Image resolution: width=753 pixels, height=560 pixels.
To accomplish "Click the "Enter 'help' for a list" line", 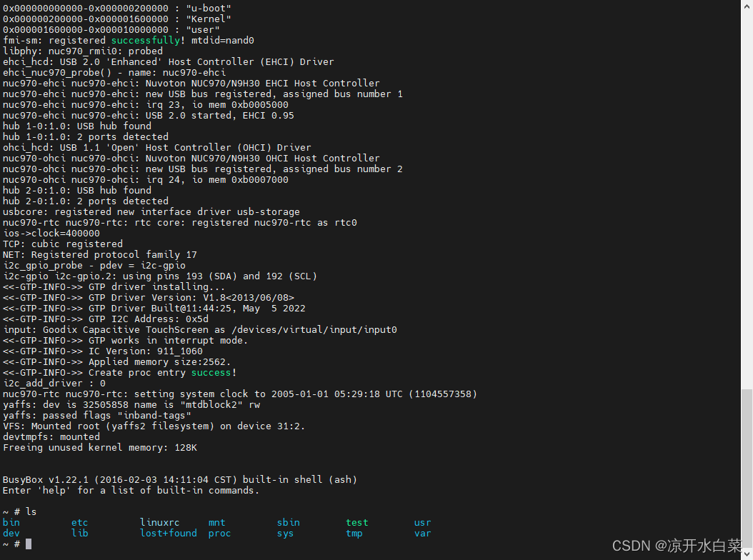I will pyautogui.click(x=131, y=490).
